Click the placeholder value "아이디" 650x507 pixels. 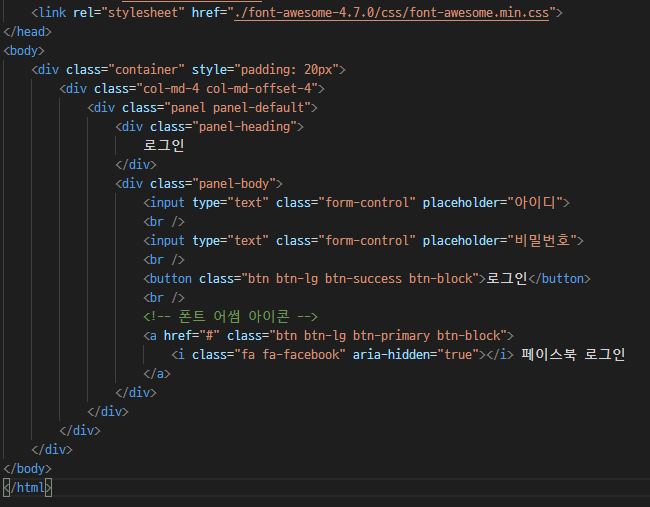pyautogui.click(x=535, y=202)
